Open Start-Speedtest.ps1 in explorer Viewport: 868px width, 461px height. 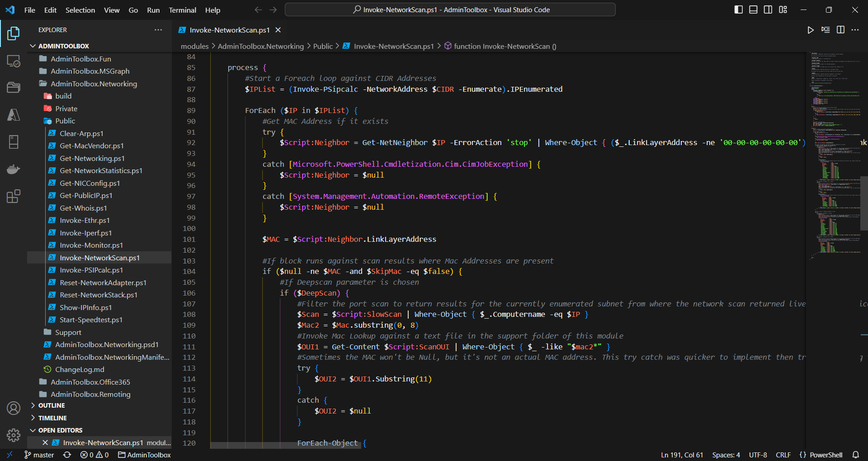pyautogui.click(x=99, y=320)
